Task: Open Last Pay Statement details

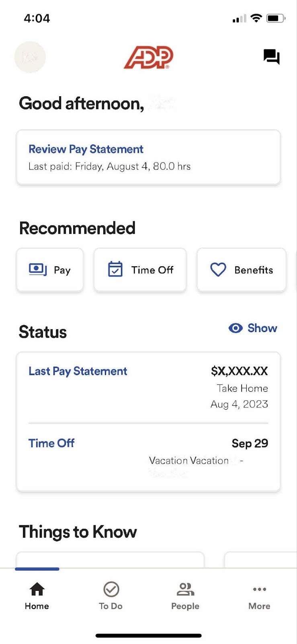Action: tap(78, 371)
